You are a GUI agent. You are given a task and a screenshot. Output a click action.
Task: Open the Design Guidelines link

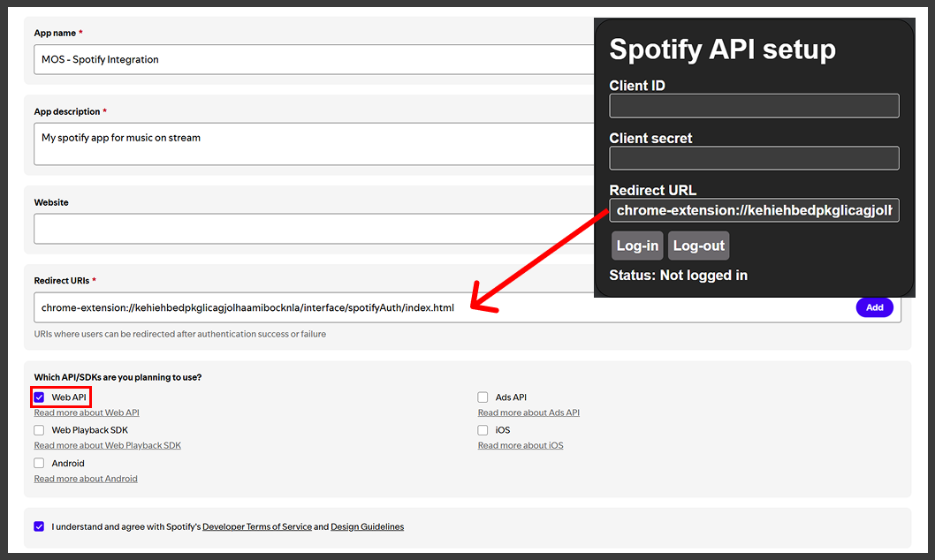(x=366, y=526)
